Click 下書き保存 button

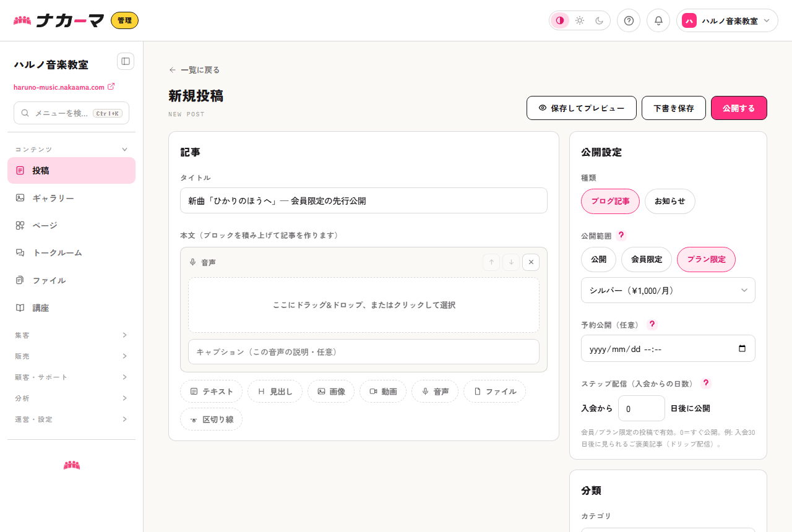pos(674,108)
